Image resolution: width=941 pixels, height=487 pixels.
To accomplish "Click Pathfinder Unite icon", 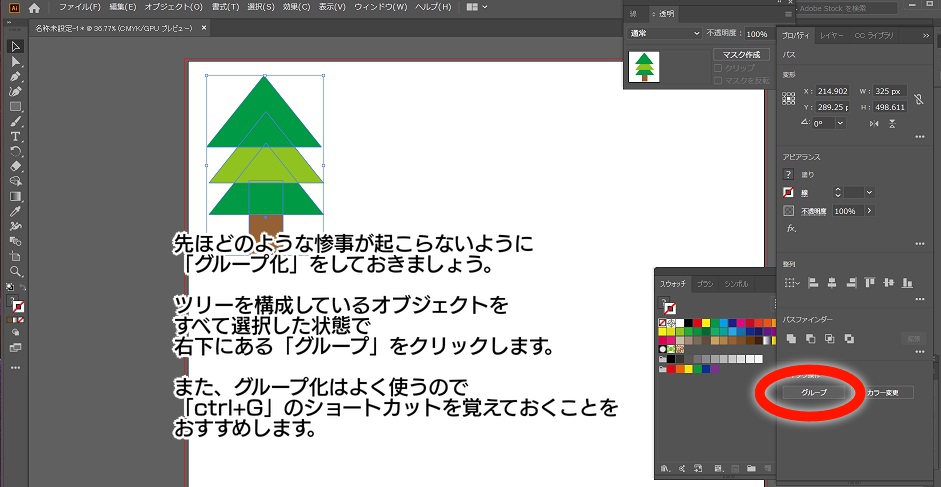I will coord(792,339).
